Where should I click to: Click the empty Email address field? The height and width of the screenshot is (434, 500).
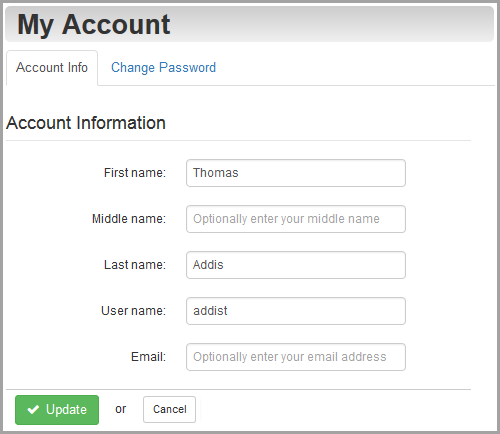tap(296, 357)
